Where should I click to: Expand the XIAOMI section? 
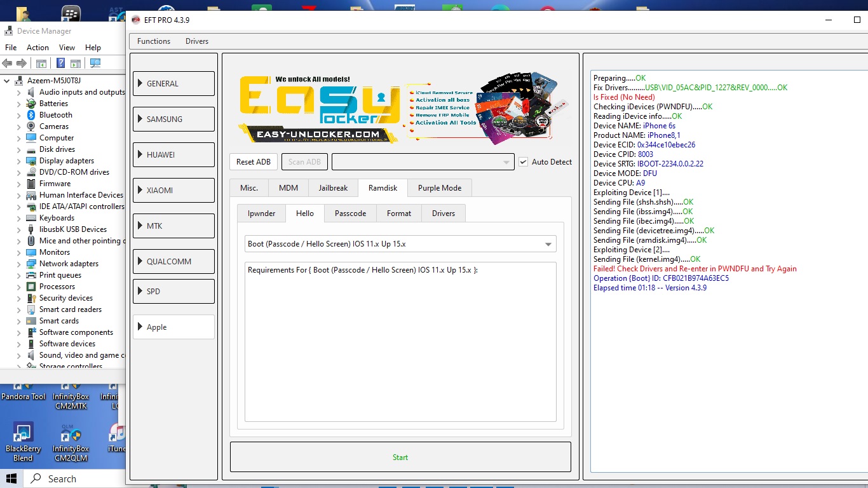(x=173, y=190)
